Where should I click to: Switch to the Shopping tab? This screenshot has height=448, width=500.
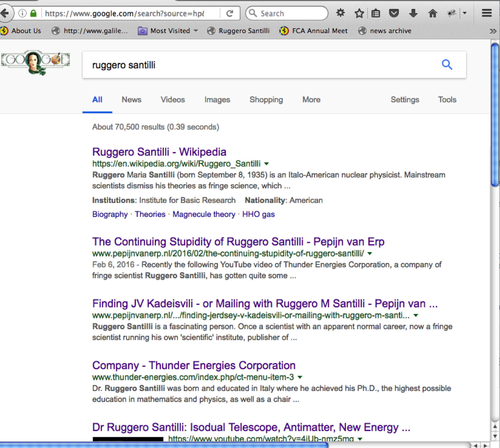click(266, 100)
